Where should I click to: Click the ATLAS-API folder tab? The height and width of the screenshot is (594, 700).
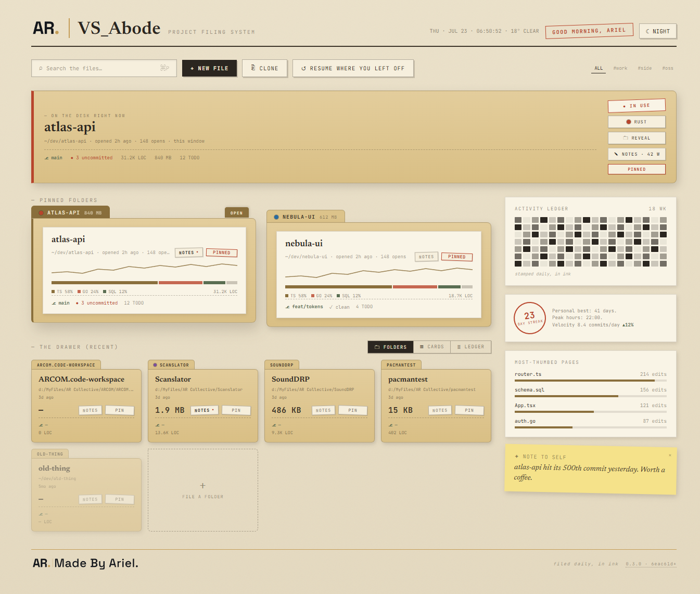click(70, 212)
